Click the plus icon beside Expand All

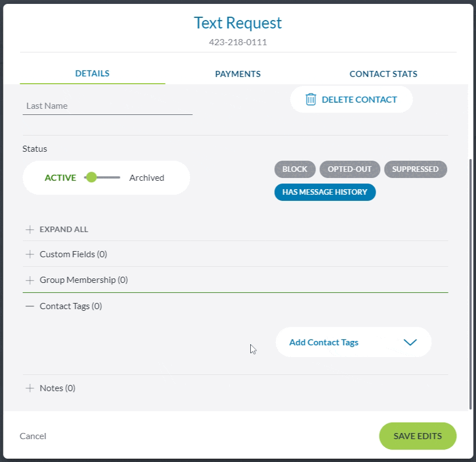[30, 229]
